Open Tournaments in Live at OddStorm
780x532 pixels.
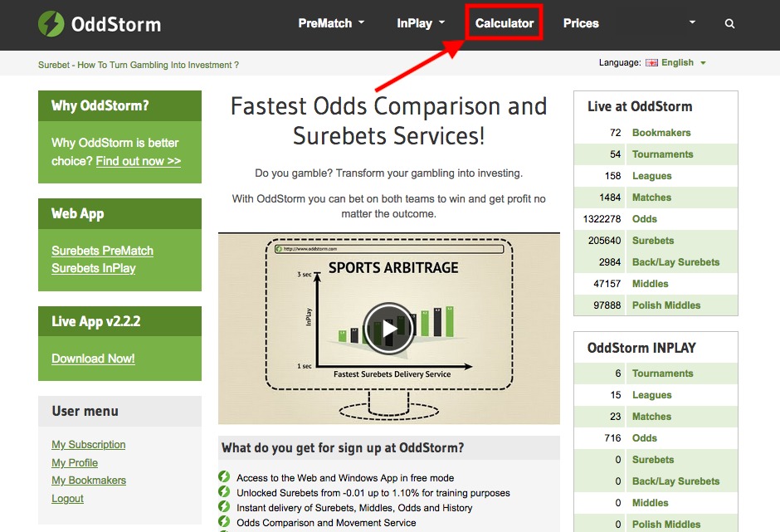663,154
